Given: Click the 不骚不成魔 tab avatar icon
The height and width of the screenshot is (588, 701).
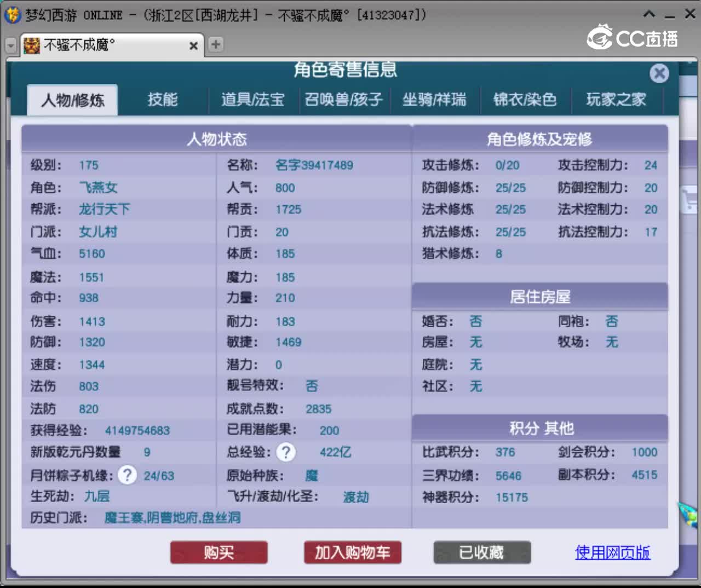Looking at the screenshot, I should pos(32,45).
